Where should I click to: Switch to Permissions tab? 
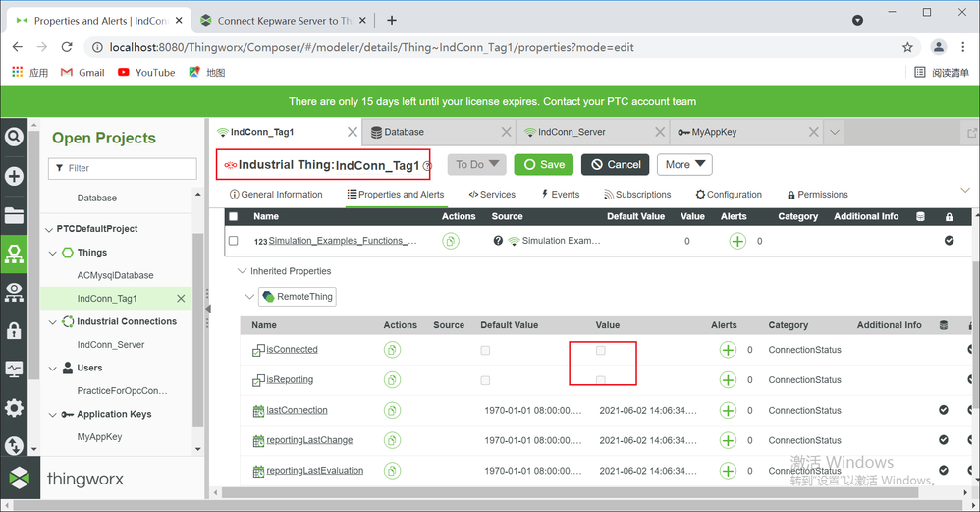click(818, 195)
